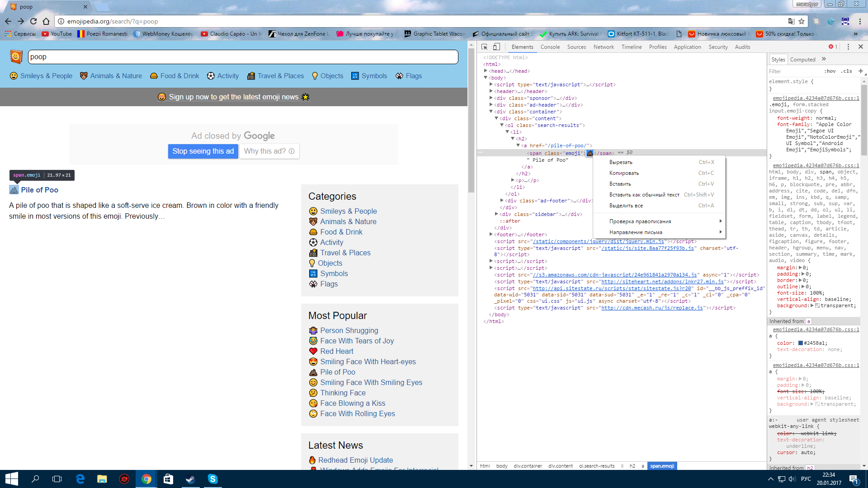Open the DevTools customize menu

pos(848,47)
